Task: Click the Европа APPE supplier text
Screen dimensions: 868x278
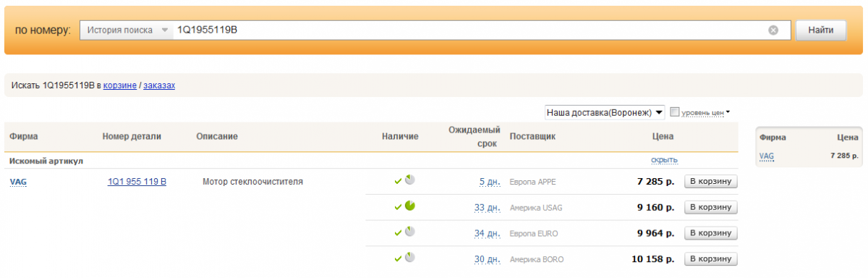Action: tap(533, 182)
